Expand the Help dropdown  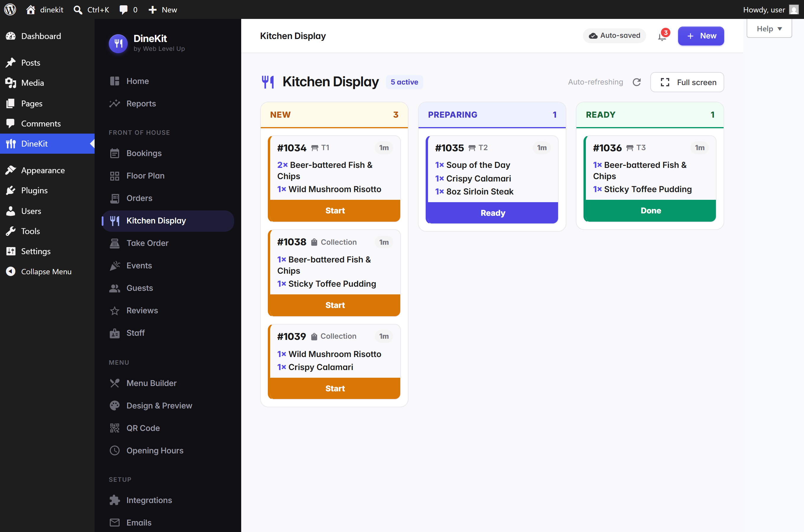pos(769,28)
